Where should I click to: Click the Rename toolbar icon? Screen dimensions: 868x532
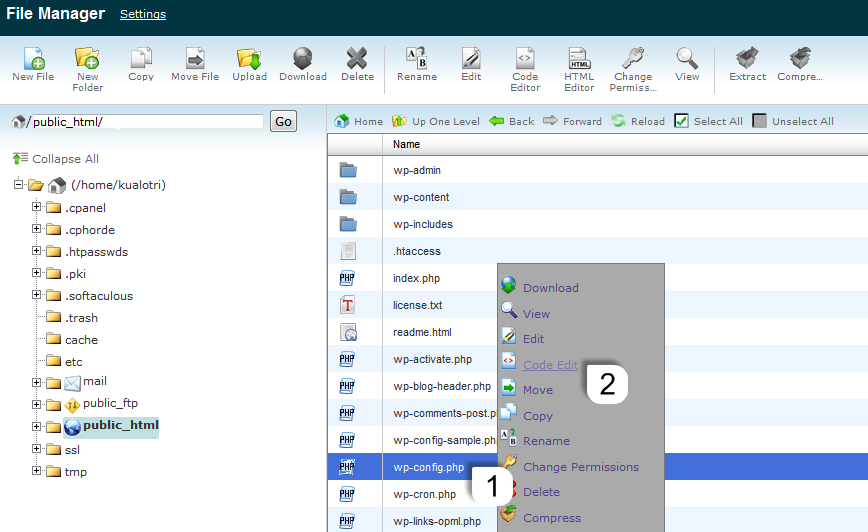(x=416, y=60)
